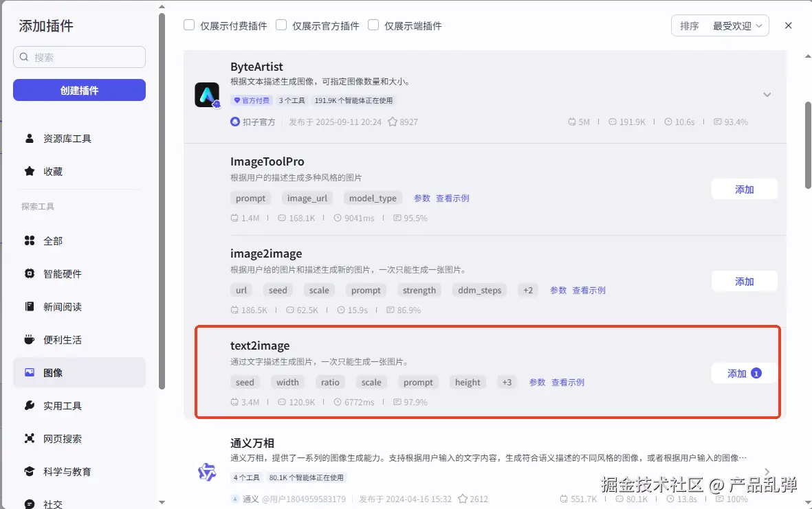Image resolution: width=812 pixels, height=509 pixels.
Task: Click the ByteArtist plugin logo
Action: pyautogui.click(x=207, y=95)
